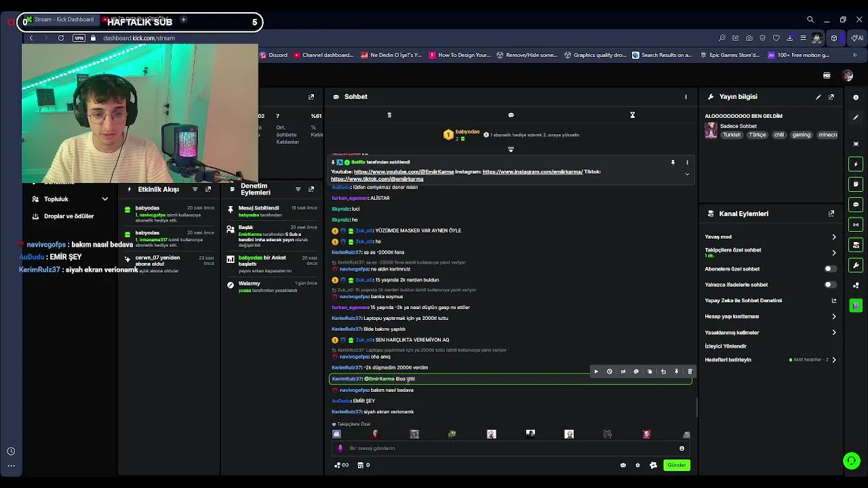Expand Hesap yaşı kısıtlaması

point(833,317)
